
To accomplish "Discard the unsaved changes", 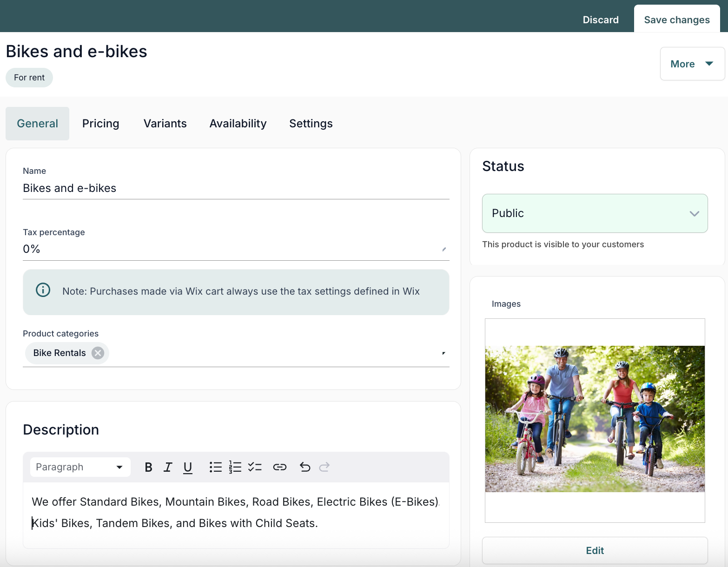I will coord(601,20).
